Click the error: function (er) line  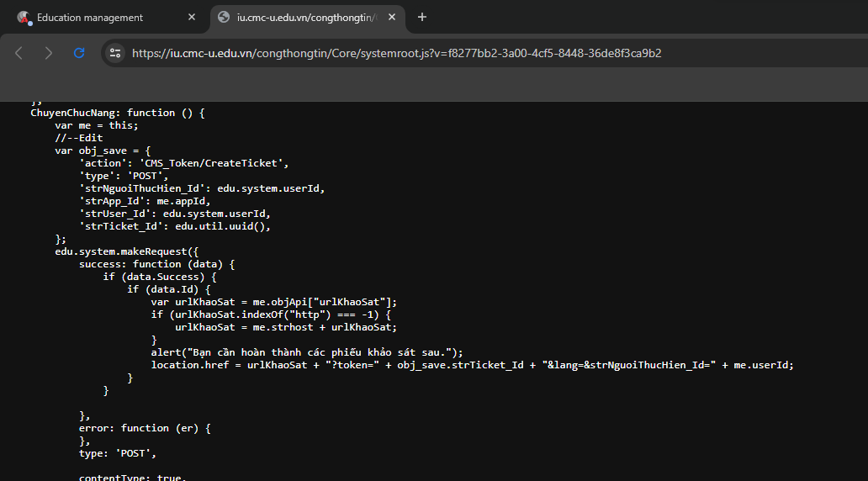(145, 428)
